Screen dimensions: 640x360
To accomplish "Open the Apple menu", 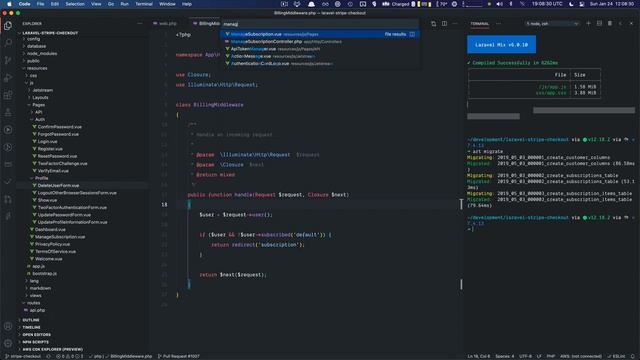I will click(9, 4).
